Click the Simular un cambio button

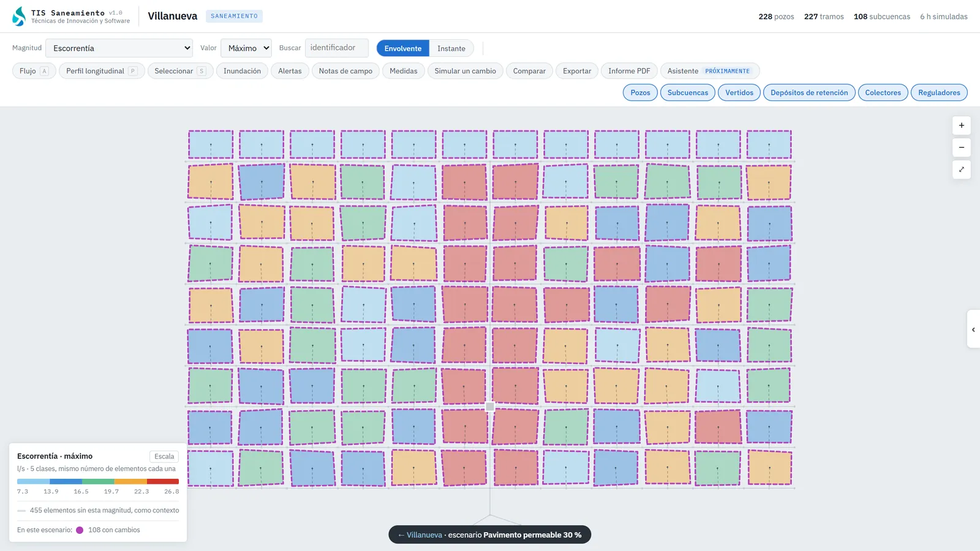pos(465,71)
